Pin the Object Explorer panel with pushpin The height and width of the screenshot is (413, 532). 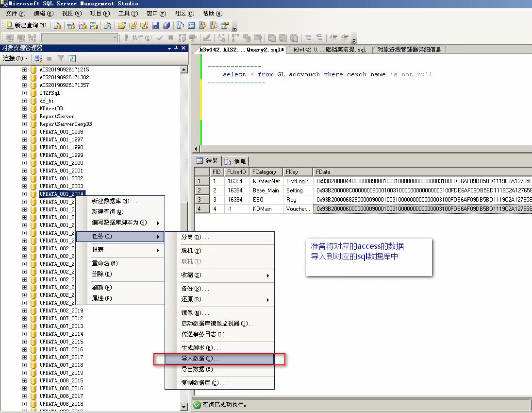pos(176,48)
